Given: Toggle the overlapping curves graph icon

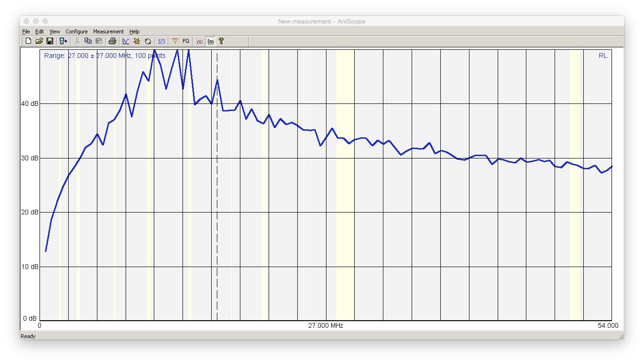Looking at the screenshot, I should [200, 41].
